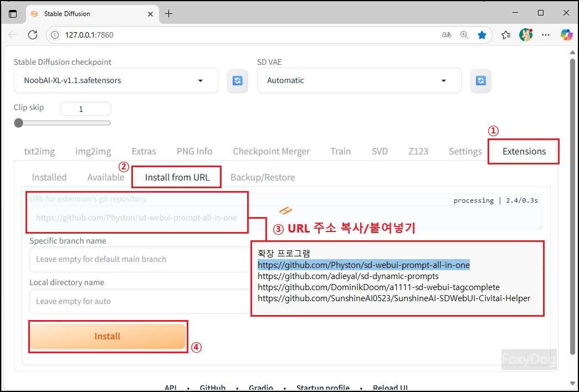Image resolution: width=579 pixels, height=392 pixels.
Task: Open the browser profile avatar
Action: pyautogui.click(x=526, y=35)
